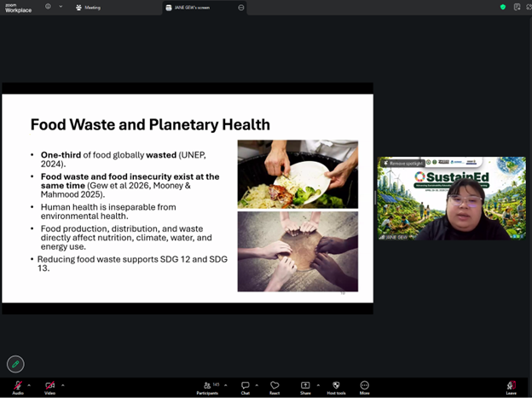
Task: Open the Chat panel
Action: pos(246,386)
